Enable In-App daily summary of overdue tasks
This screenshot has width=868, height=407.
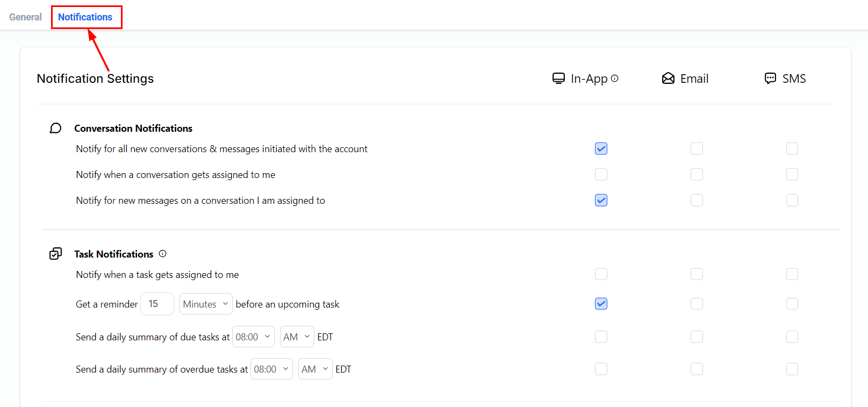(601, 369)
